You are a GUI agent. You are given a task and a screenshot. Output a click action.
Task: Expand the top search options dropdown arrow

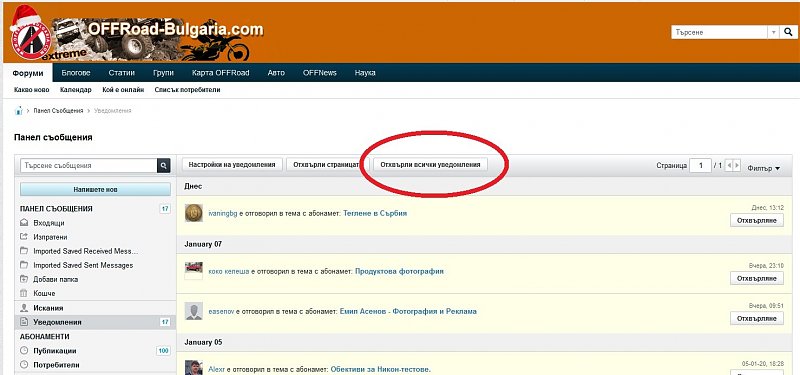click(x=774, y=32)
